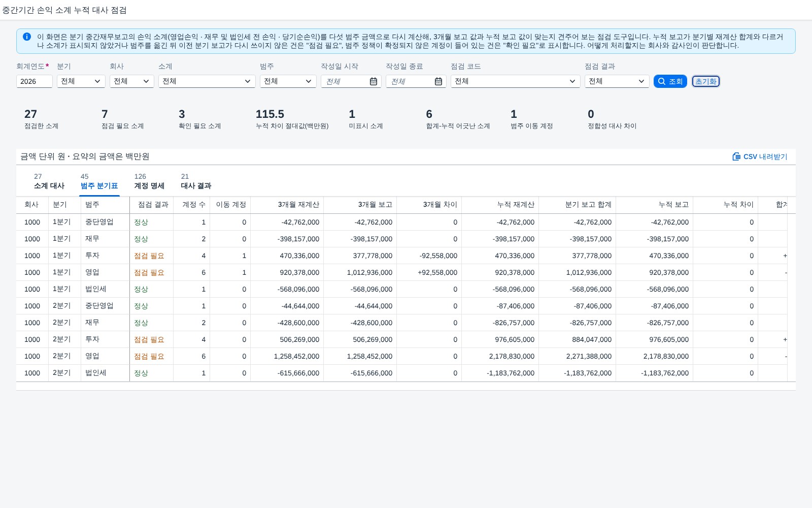Open the 회사 filter dropdown
The width and height of the screenshot is (812, 508).
pyautogui.click(x=132, y=81)
